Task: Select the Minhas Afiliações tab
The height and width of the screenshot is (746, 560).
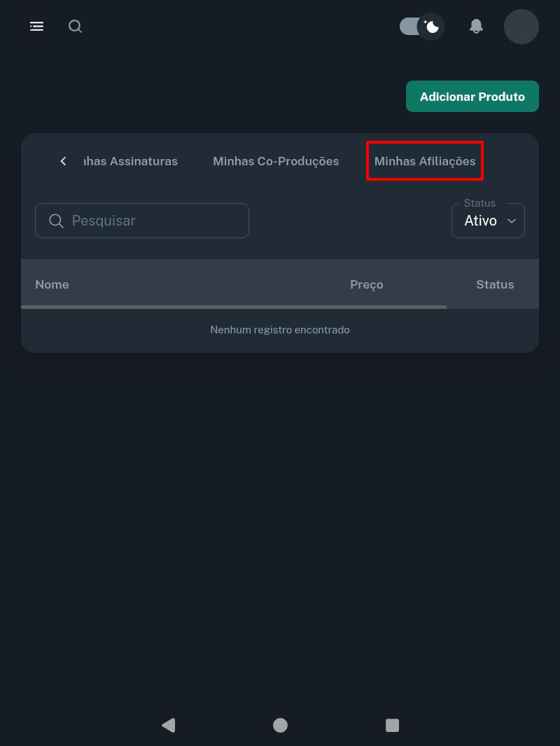Action: (x=425, y=161)
